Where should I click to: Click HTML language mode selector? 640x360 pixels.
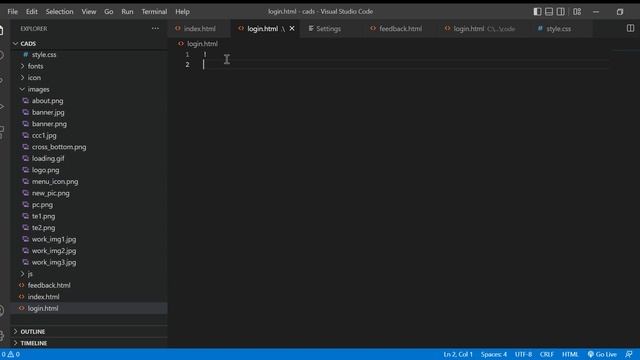point(570,354)
